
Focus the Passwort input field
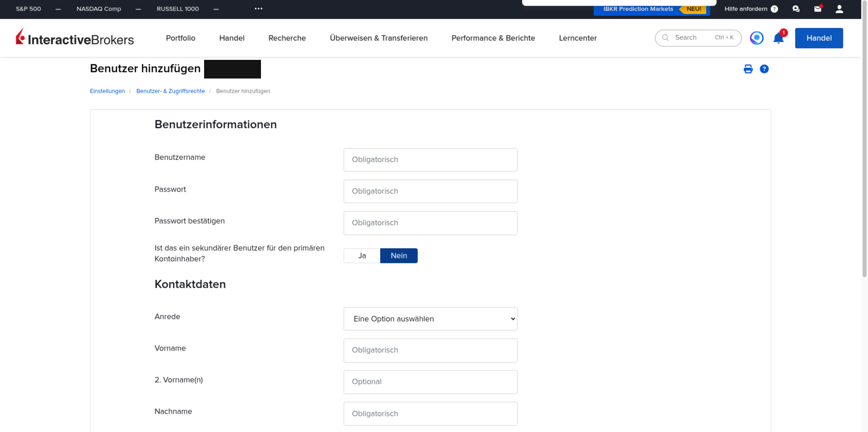point(430,191)
